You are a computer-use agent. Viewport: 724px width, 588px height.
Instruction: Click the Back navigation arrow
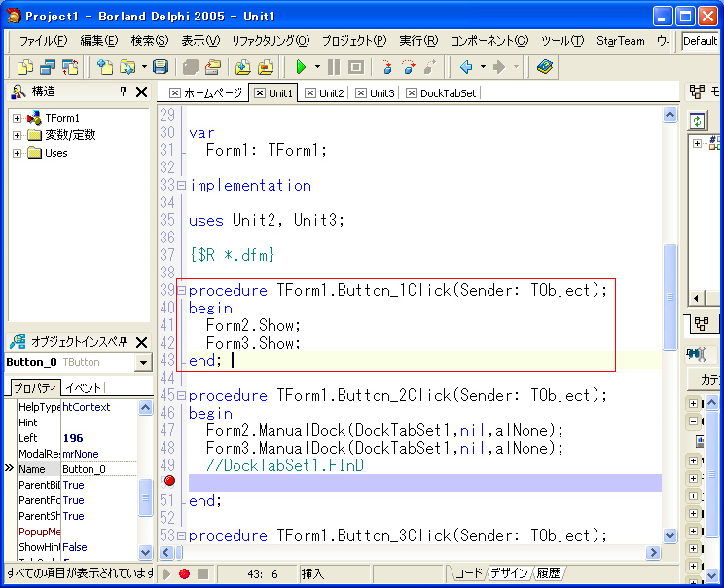click(466, 67)
